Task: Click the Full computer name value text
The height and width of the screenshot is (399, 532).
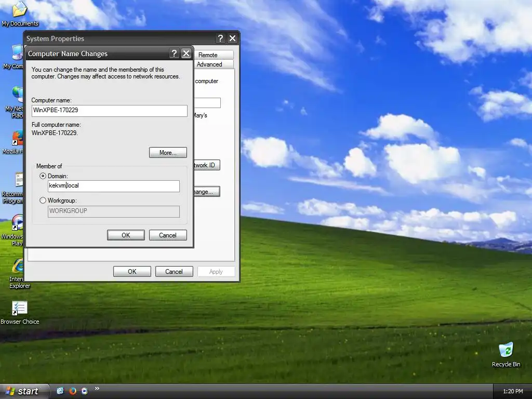Action: pyautogui.click(x=55, y=133)
